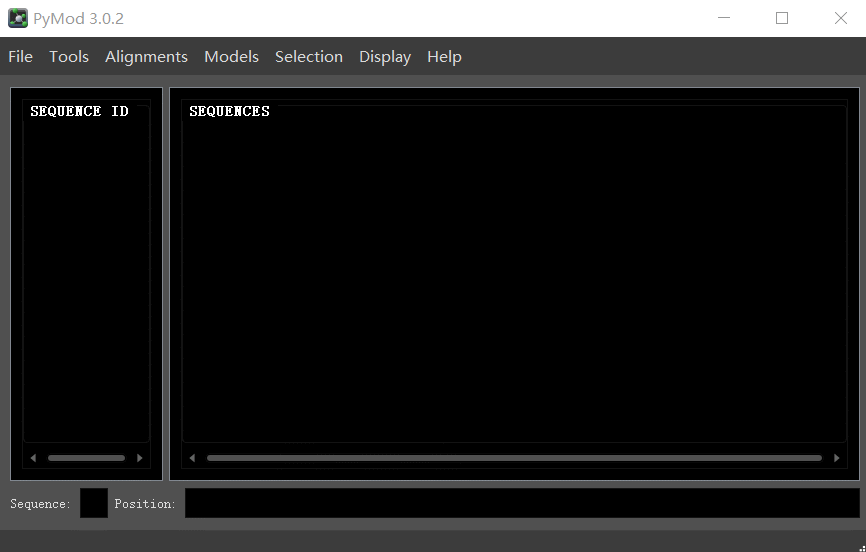
Task: Maximize the PyMod window
Action: (x=781, y=18)
